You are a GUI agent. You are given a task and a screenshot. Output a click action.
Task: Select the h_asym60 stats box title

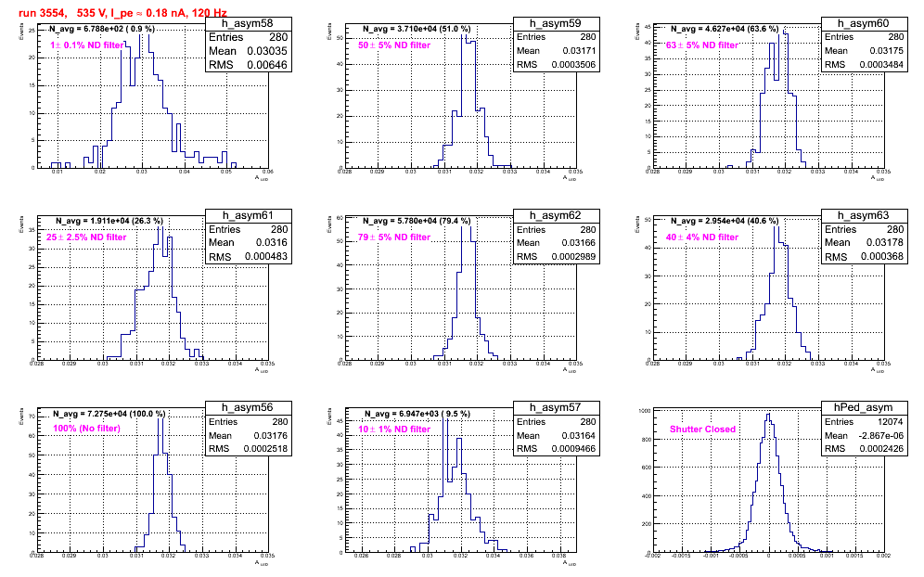coord(864,23)
